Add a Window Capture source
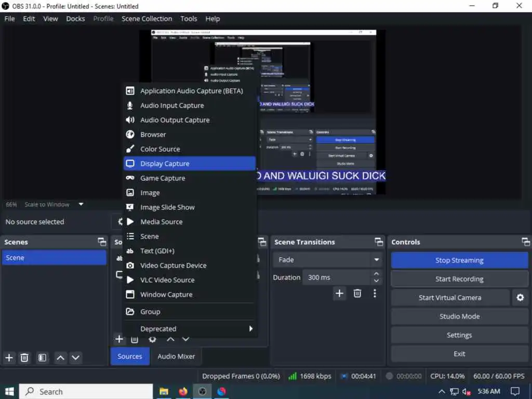The height and width of the screenshot is (399, 532). 189,295
